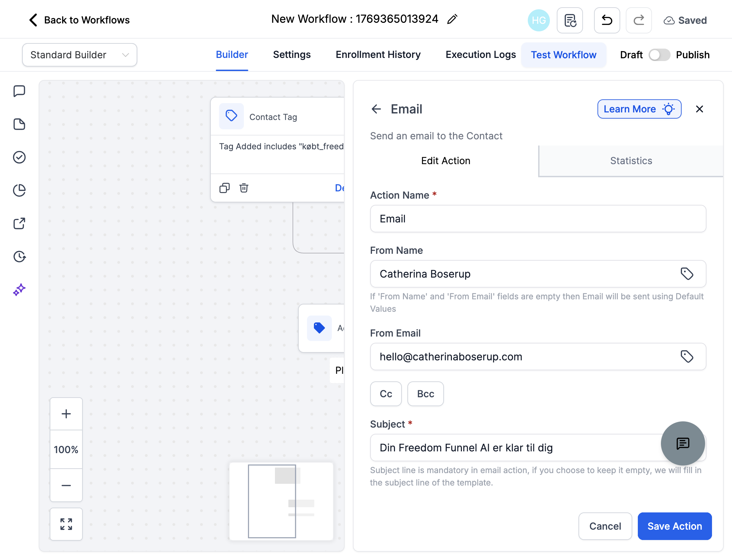Insert custom value in From Email
732x560 pixels.
coord(687,357)
